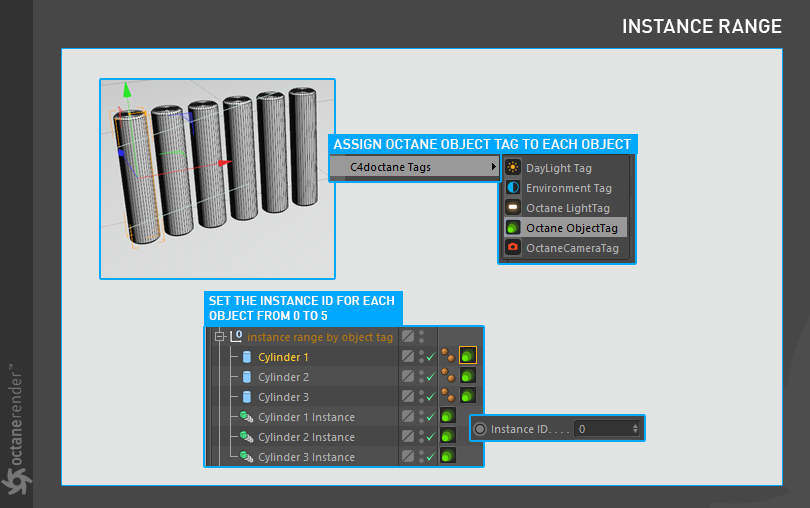Toggle visibility dots for Cylinder 3
The height and width of the screenshot is (508, 810).
click(422, 396)
